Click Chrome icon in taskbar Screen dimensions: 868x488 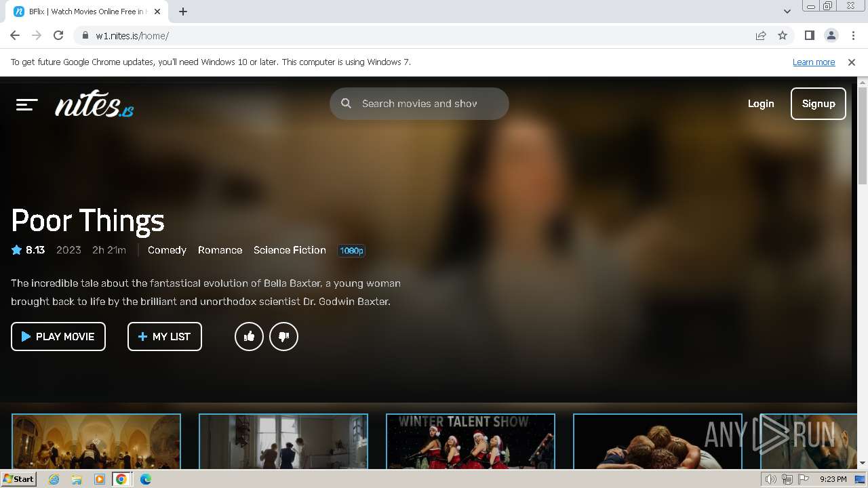coord(121,479)
